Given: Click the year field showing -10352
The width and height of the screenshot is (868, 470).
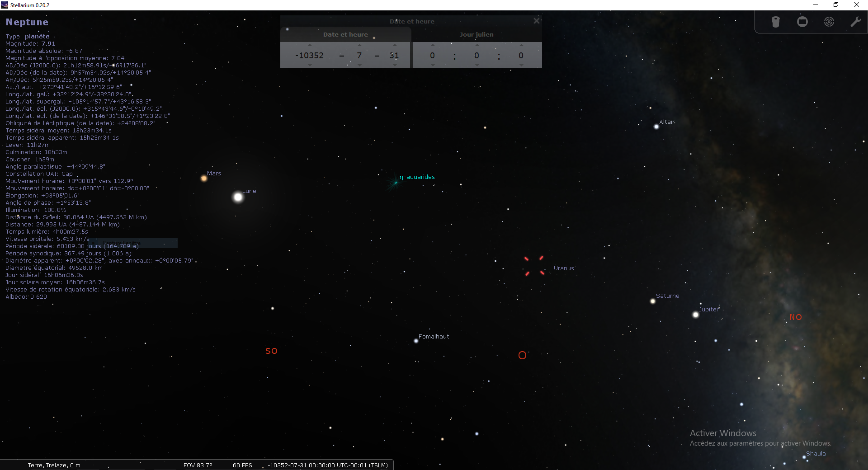Looking at the screenshot, I should 310,55.
